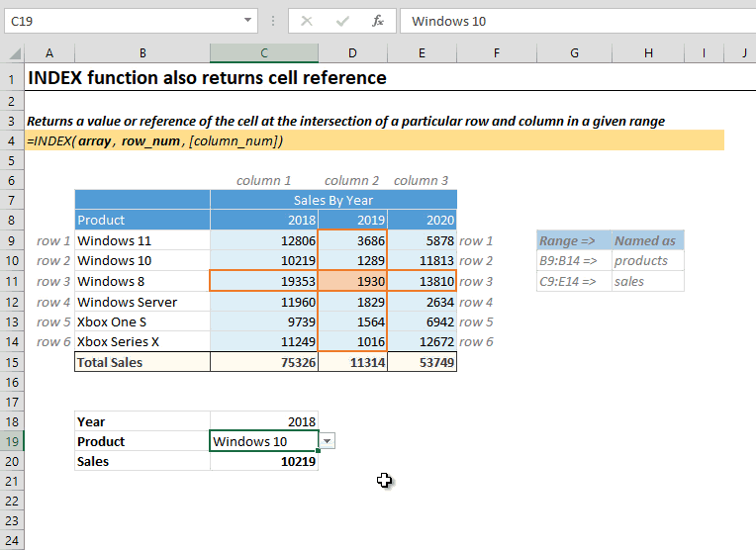This screenshot has height=550, width=756.
Task: Select column B header
Action: (142, 53)
